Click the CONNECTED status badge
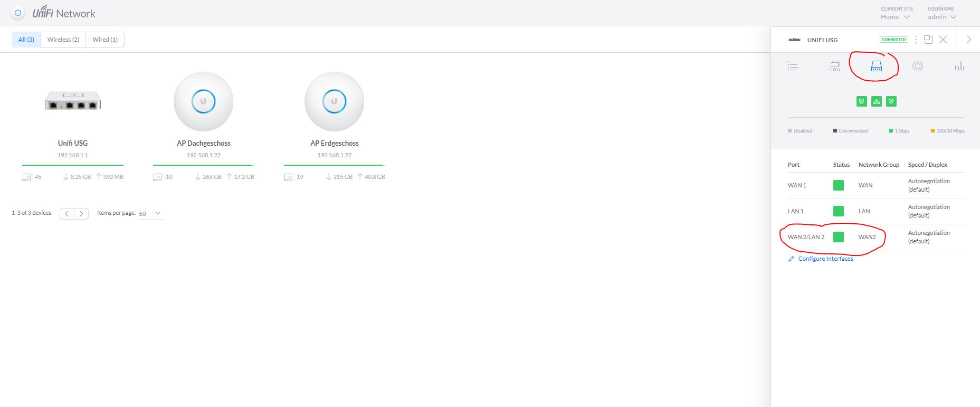The width and height of the screenshot is (980, 407). [x=894, y=40]
